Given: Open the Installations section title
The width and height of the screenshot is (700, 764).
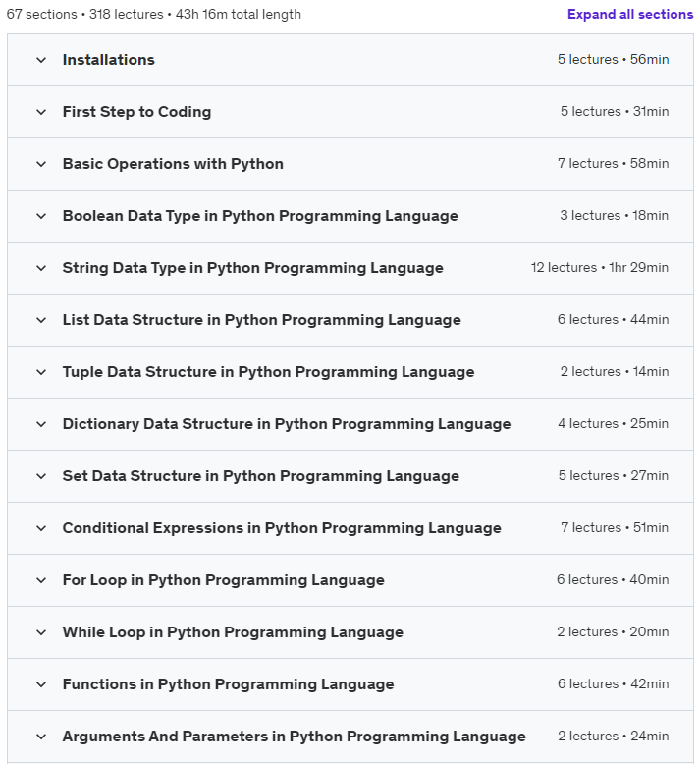Looking at the screenshot, I should [109, 60].
